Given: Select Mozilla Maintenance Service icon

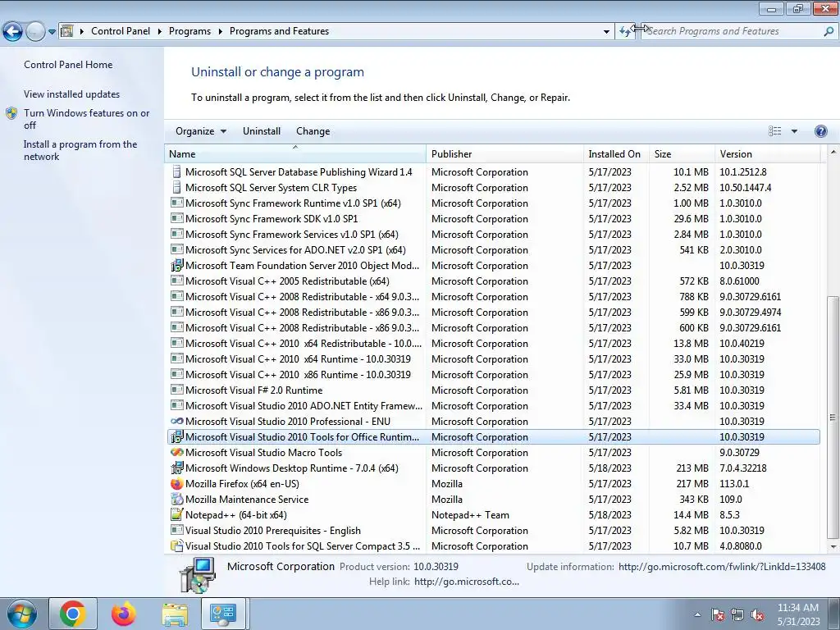Looking at the screenshot, I should (176, 500).
